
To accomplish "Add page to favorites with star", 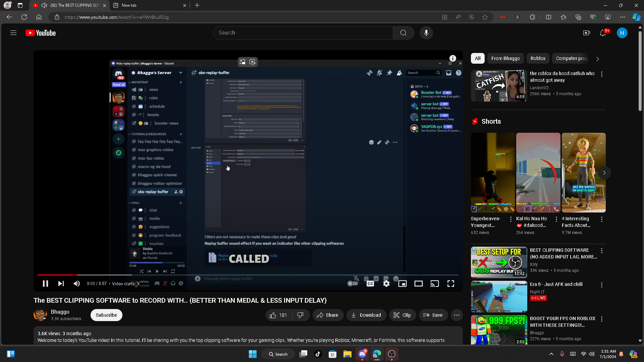I will click(485, 17).
